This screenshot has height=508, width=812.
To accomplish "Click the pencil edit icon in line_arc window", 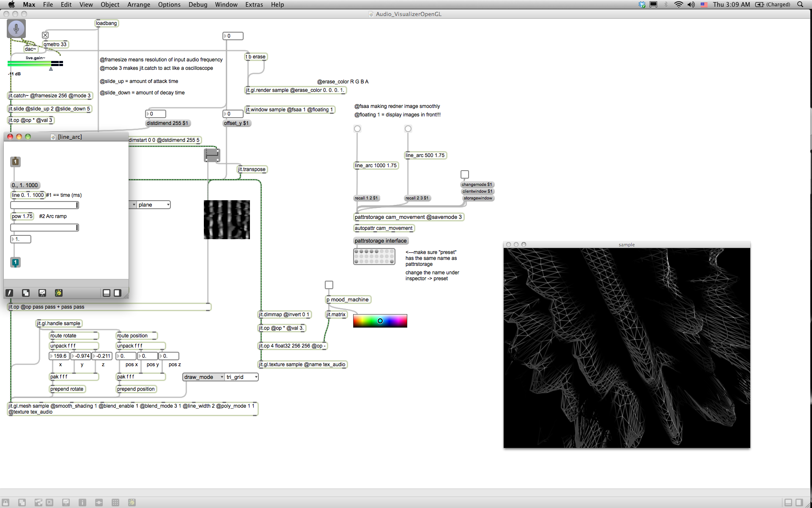I will point(9,293).
